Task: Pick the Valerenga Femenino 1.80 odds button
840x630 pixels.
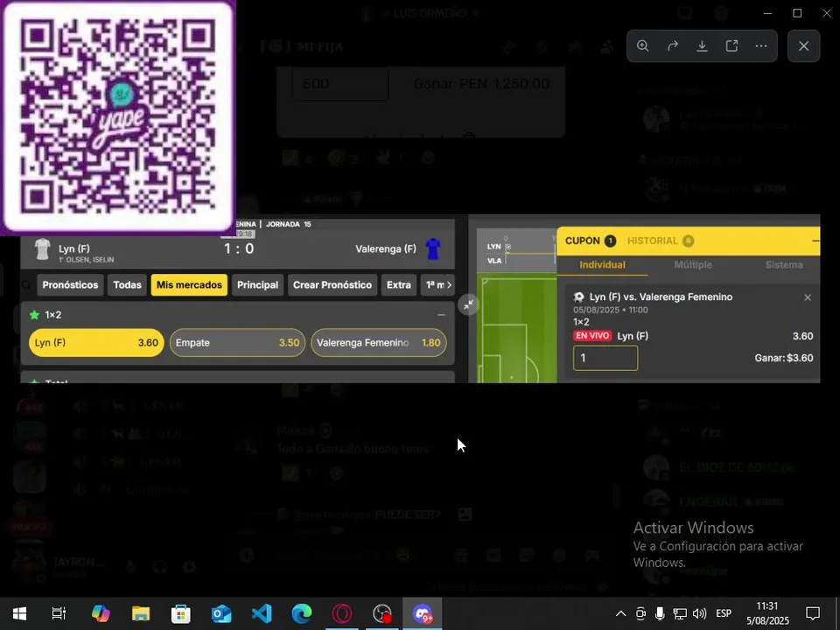Action: [x=379, y=343]
